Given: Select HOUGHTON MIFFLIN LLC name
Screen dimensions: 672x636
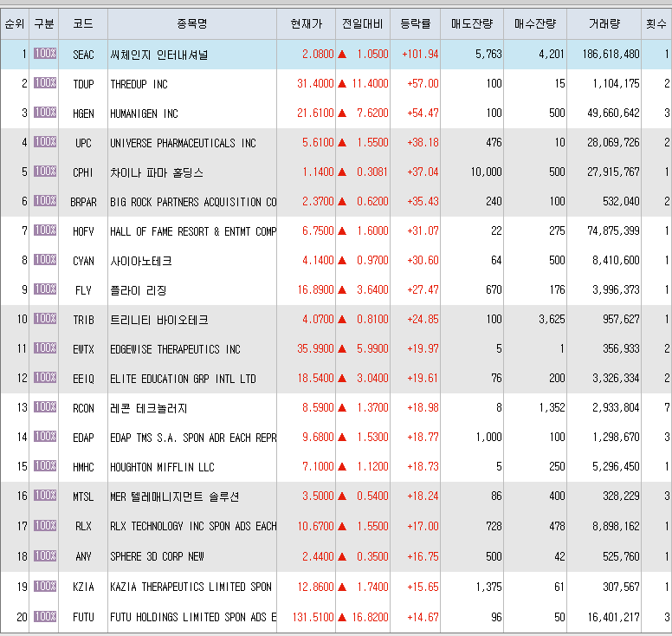Looking at the screenshot, I should [162, 467].
